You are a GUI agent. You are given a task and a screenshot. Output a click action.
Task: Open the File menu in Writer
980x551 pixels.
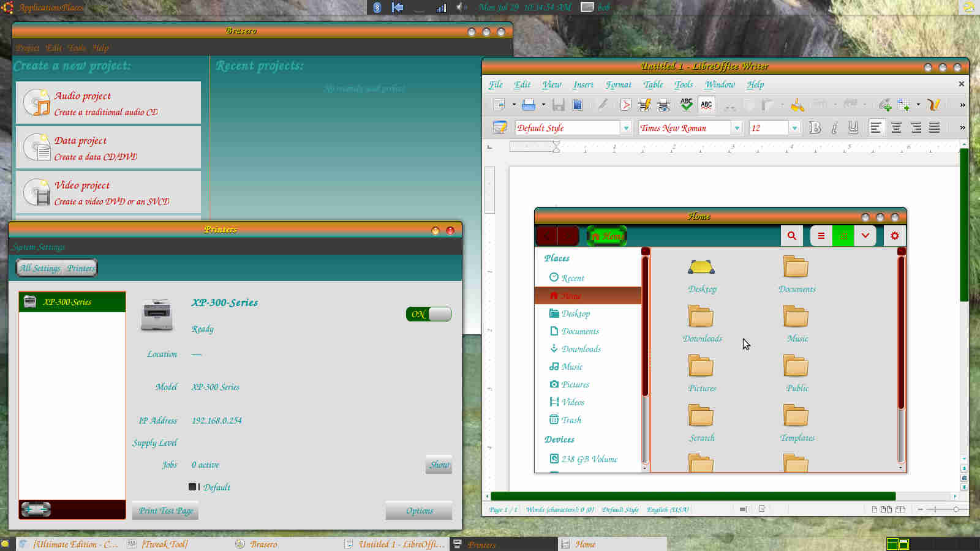(x=496, y=84)
